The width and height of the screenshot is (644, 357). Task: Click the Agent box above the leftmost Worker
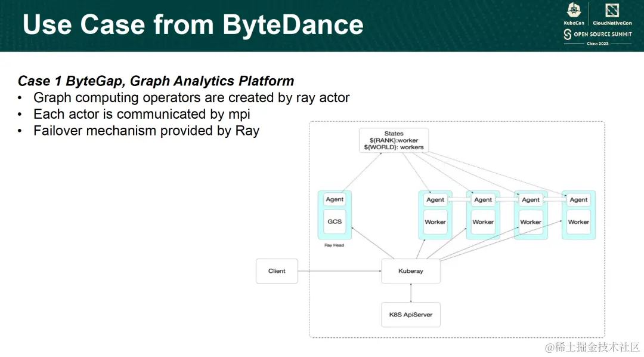pyautogui.click(x=435, y=199)
